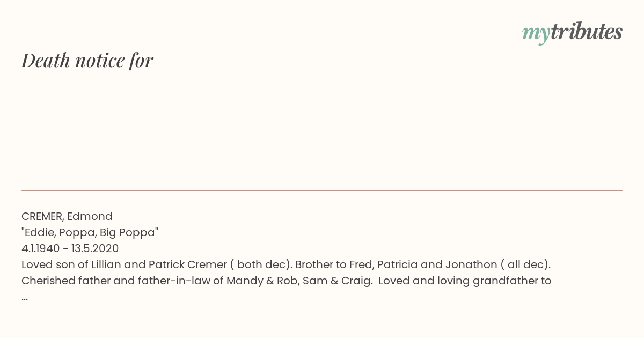Click the mytributes logo
The height and width of the screenshot is (338, 644).
572,33
